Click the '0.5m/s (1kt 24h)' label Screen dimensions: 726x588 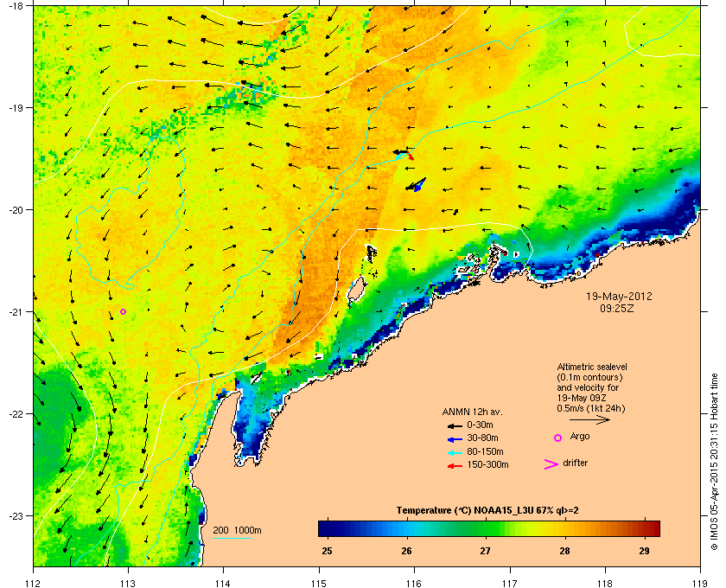pyautogui.click(x=591, y=409)
